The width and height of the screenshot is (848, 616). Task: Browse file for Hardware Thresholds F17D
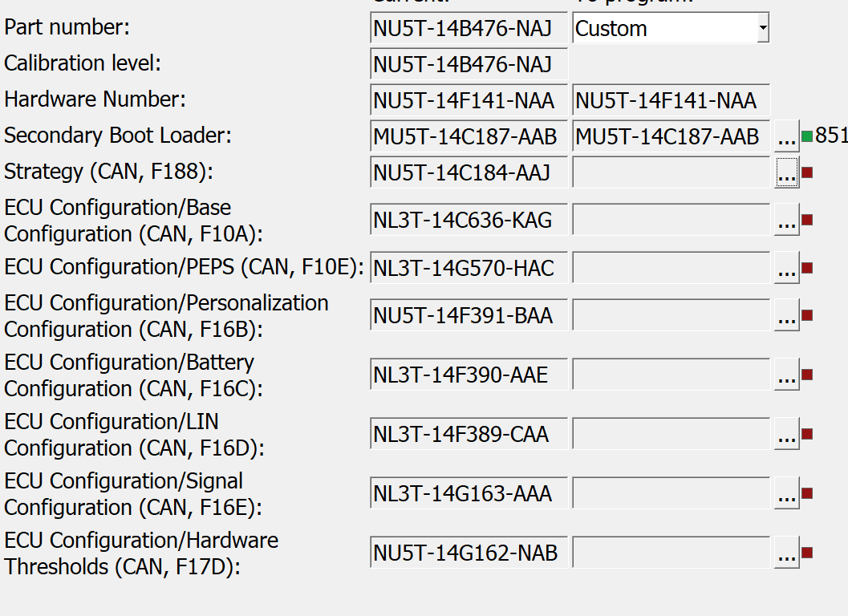pos(786,553)
